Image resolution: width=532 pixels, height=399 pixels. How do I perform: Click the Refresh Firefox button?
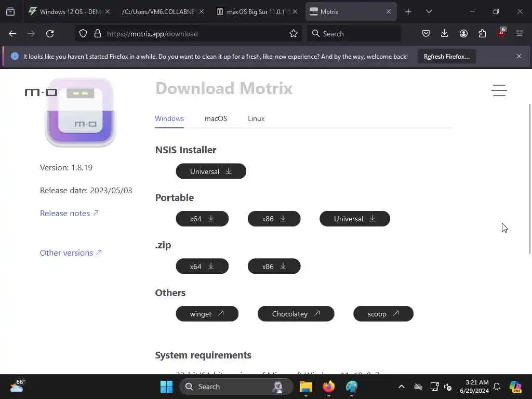click(446, 57)
